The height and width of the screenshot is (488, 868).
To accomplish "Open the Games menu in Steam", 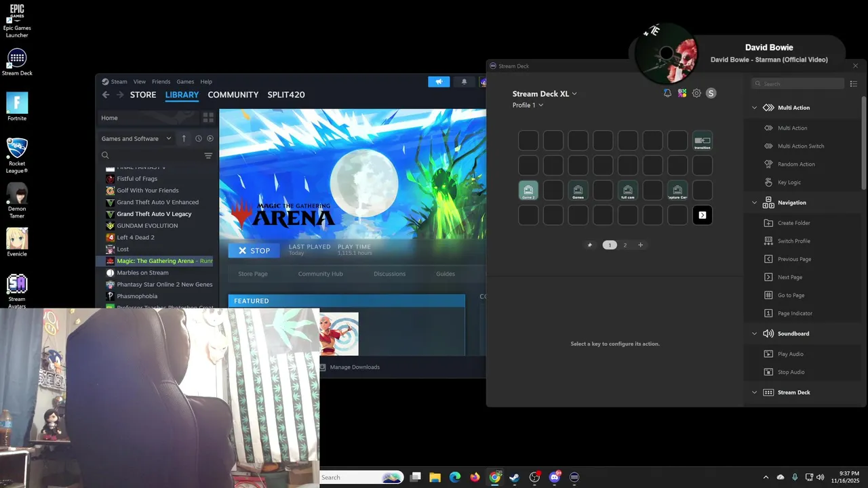I will pos(185,81).
